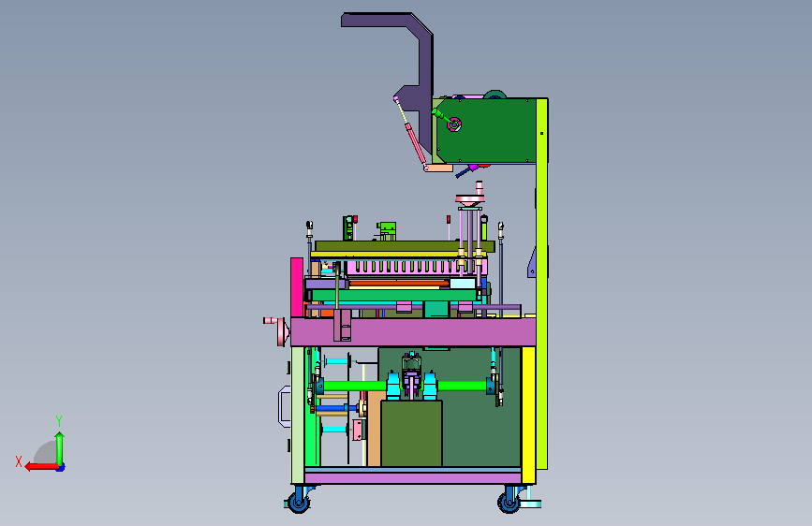The width and height of the screenshot is (812, 526).
Task: Pick the front-left blue caster wheel
Action: [298, 502]
